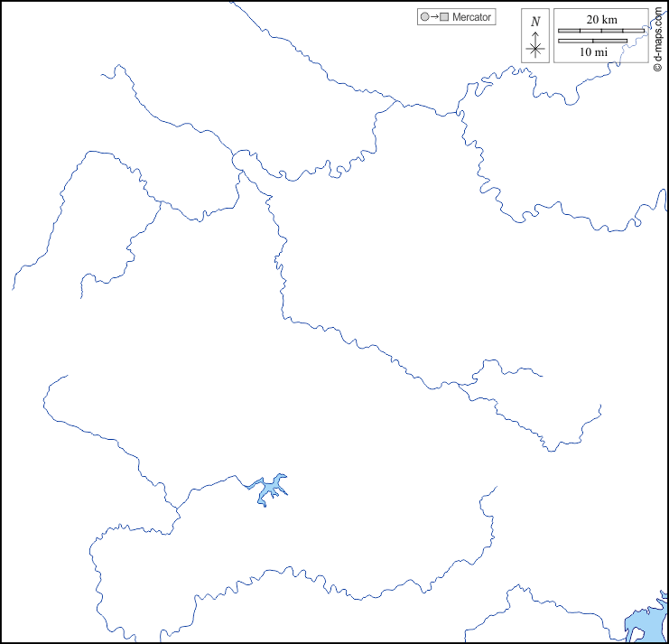Click the arrow between circle and square
The width and height of the screenshot is (669, 644).
click(433, 17)
